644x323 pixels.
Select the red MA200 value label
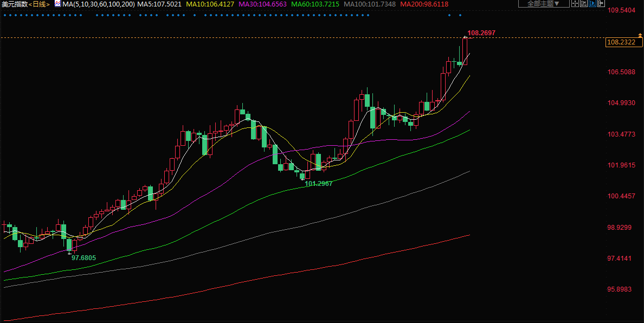(x=424, y=4)
